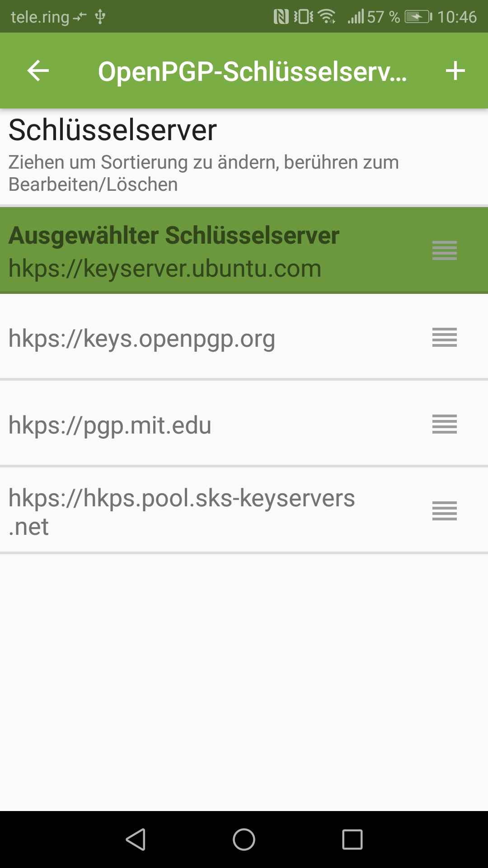This screenshot has width=488, height=868.
Task: Tap the NFC status bar icon
Action: coord(281,17)
